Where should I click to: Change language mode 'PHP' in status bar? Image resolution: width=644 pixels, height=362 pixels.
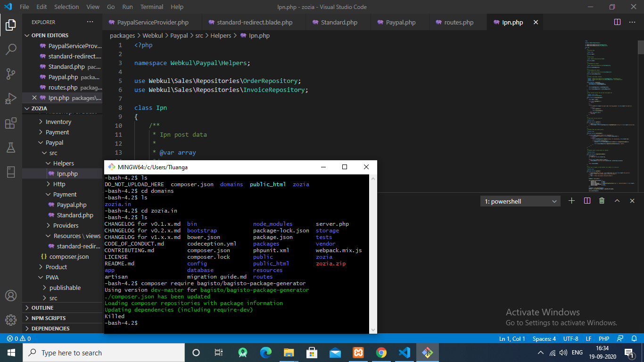coord(604,338)
